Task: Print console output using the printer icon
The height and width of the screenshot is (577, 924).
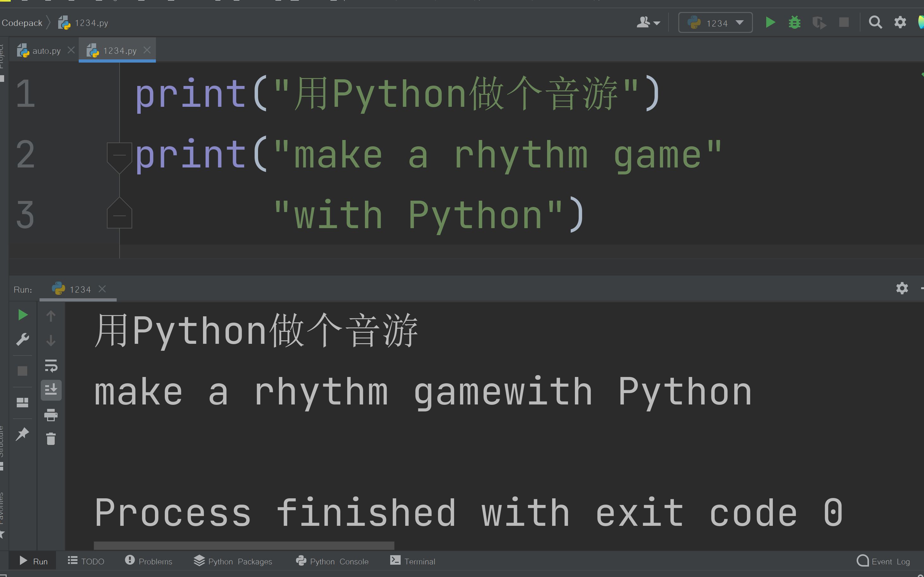Action: [51, 415]
